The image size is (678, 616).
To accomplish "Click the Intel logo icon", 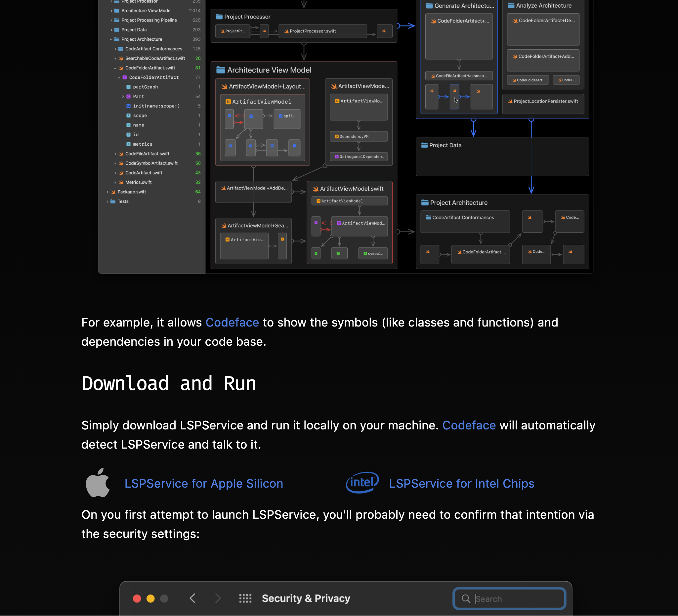I will coord(362,482).
